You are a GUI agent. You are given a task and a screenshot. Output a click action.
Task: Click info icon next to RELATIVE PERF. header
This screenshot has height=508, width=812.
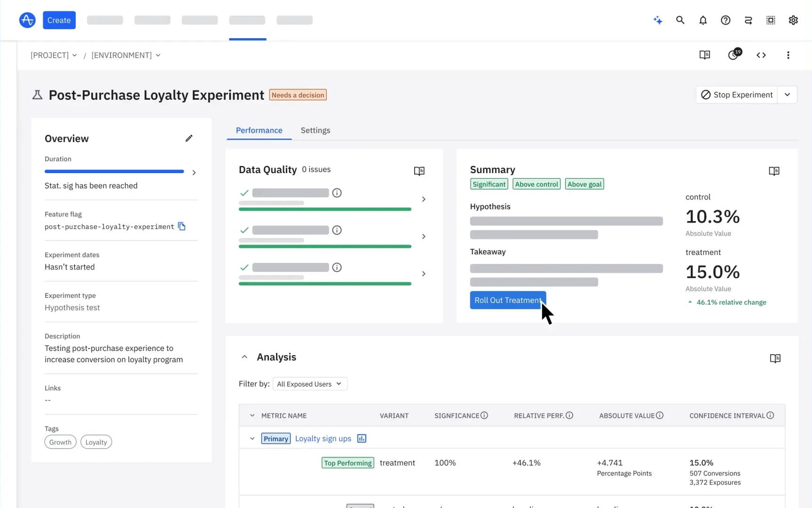tap(569, 415)
